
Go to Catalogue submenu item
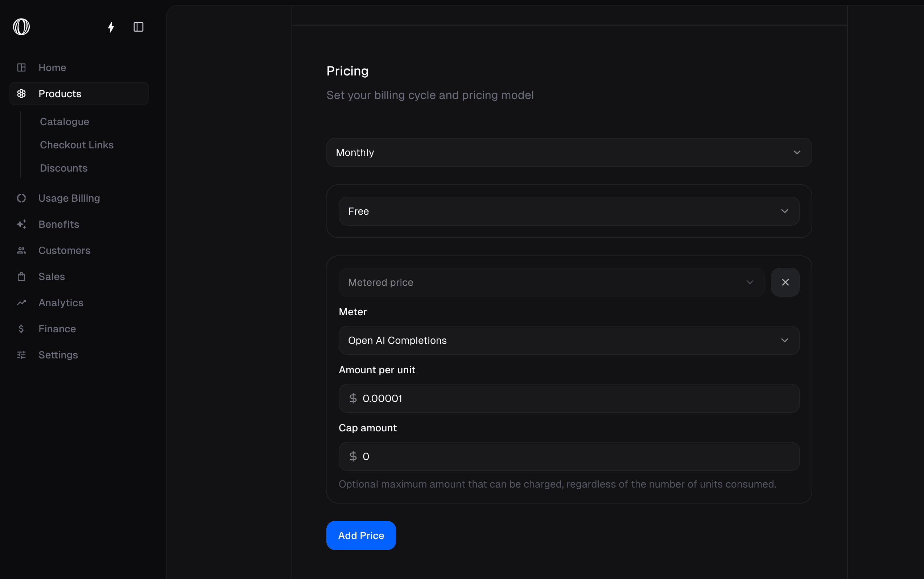pos(64,122)
